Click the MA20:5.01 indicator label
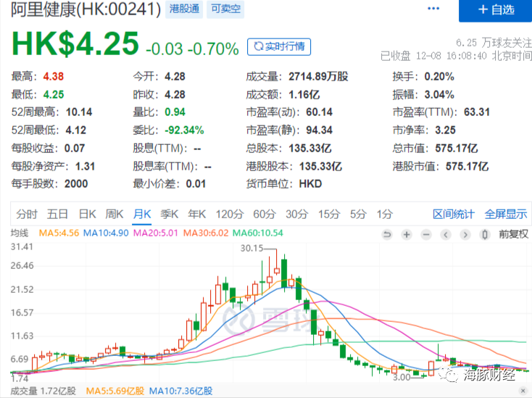Viewport: 532px width, 398px height. coord(155,233)
